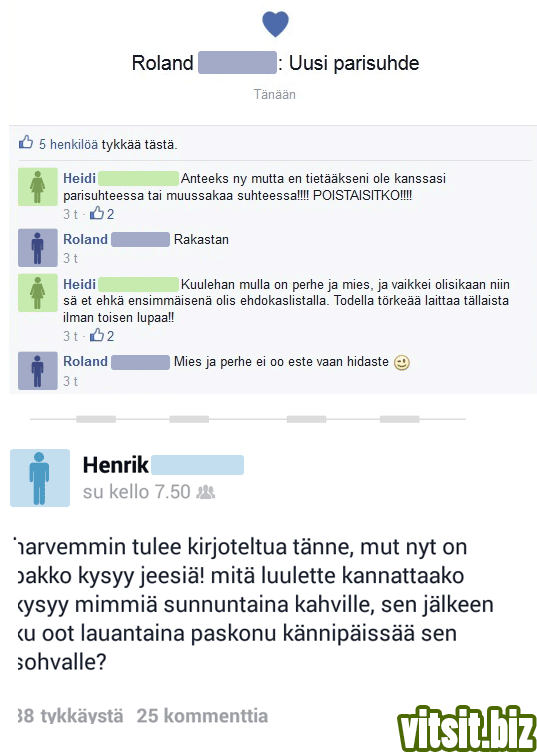Click the like icon under Heidi's second comment
The width and height of the screenshot is (537, 754).
(97, 335)
